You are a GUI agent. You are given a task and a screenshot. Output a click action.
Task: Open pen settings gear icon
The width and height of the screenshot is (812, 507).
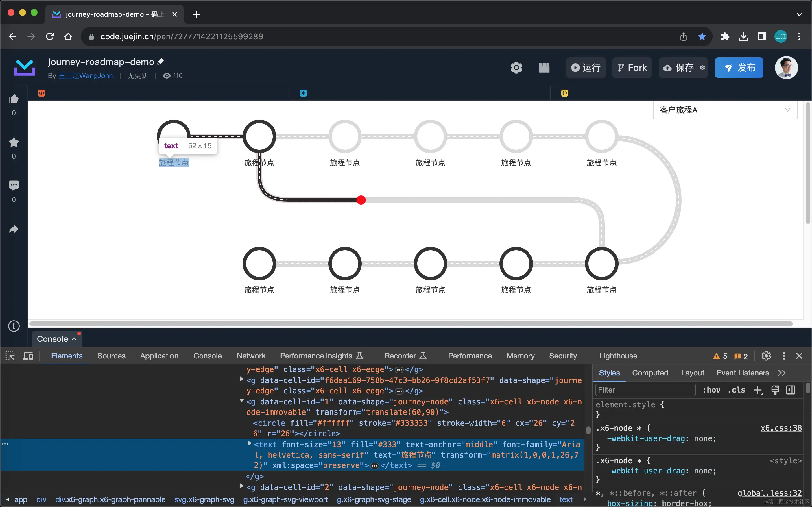pyautogui.click(x=516, y=68)
